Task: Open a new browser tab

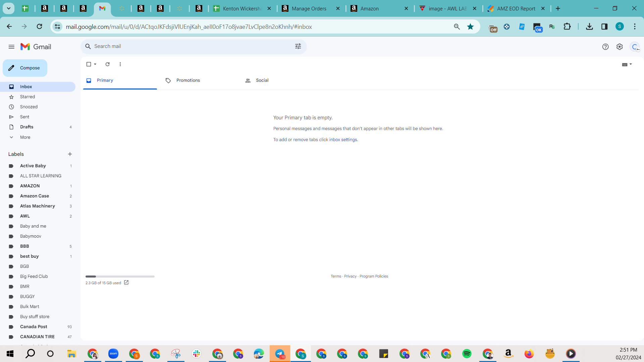Action: point(558,8)
